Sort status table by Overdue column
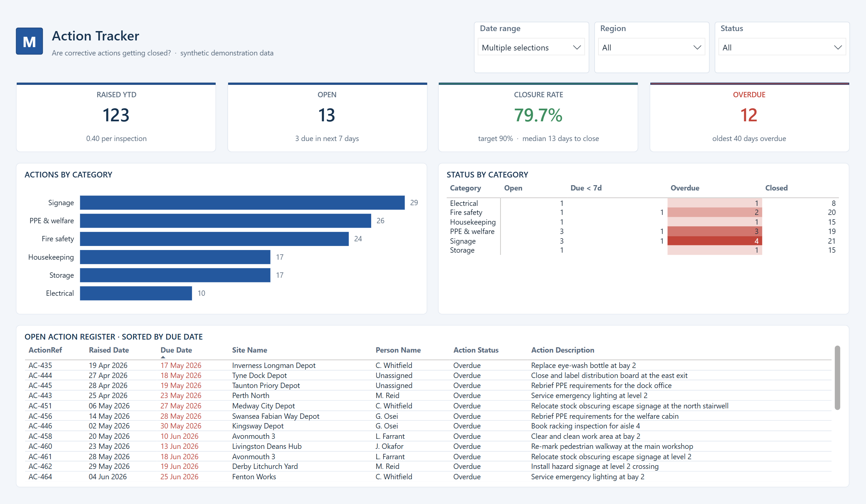 pyautogui.click(x=685, y=188)
